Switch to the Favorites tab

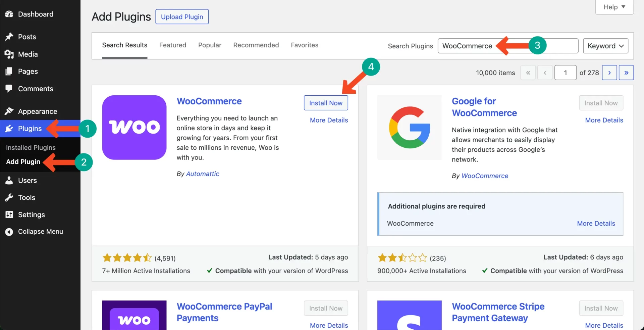click(305, 45)
